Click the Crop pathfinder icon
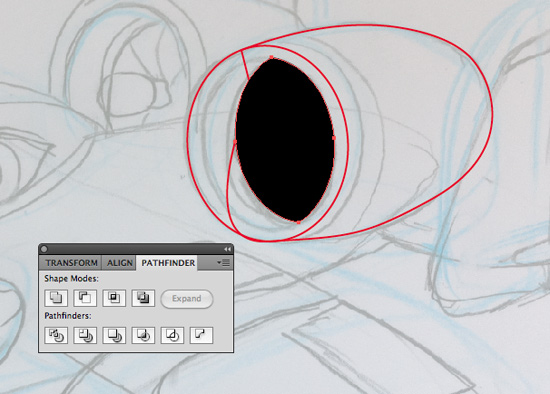Viewport: 550px width, 394px height. [x=143, y=335]
